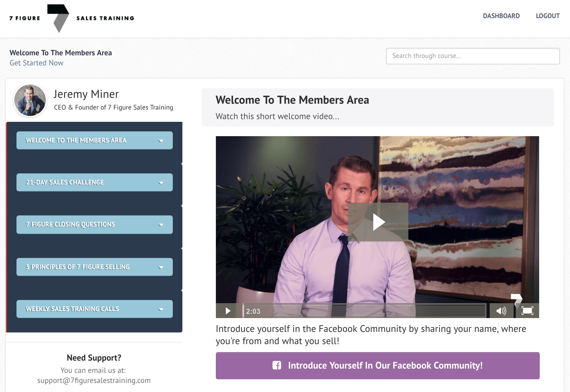
Task: Click the support email address
Action: point(94,381)
